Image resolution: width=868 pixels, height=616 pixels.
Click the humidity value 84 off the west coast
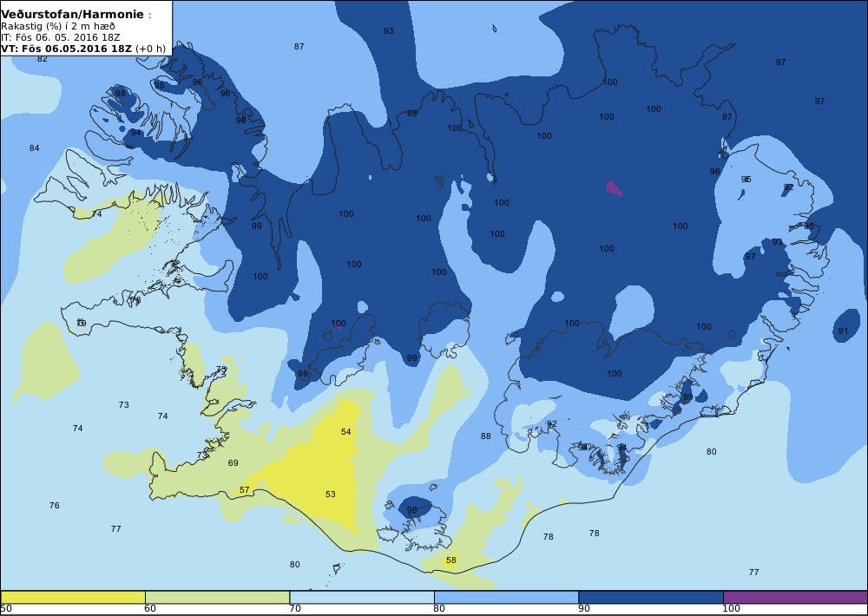click(x=35, y=147)
